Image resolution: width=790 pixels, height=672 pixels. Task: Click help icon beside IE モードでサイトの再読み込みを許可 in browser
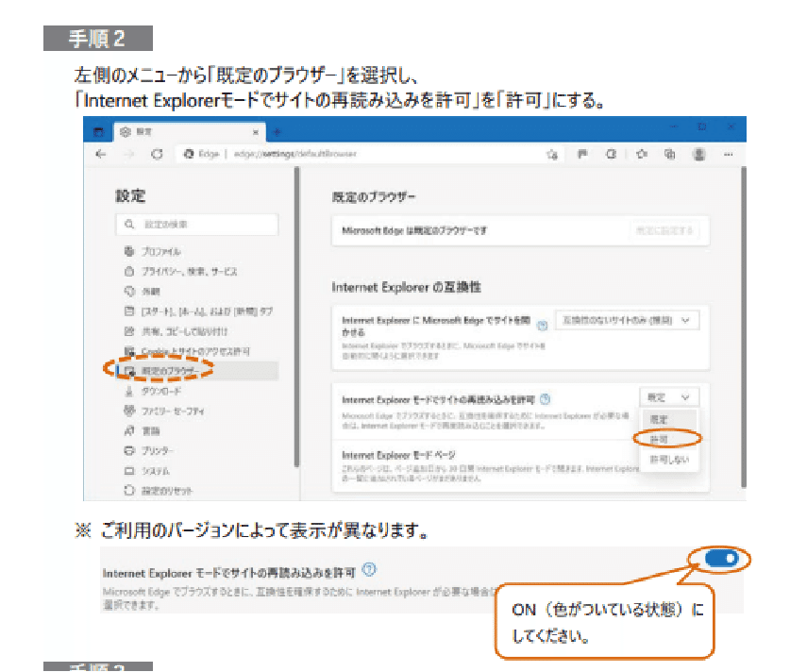(546, 399)
